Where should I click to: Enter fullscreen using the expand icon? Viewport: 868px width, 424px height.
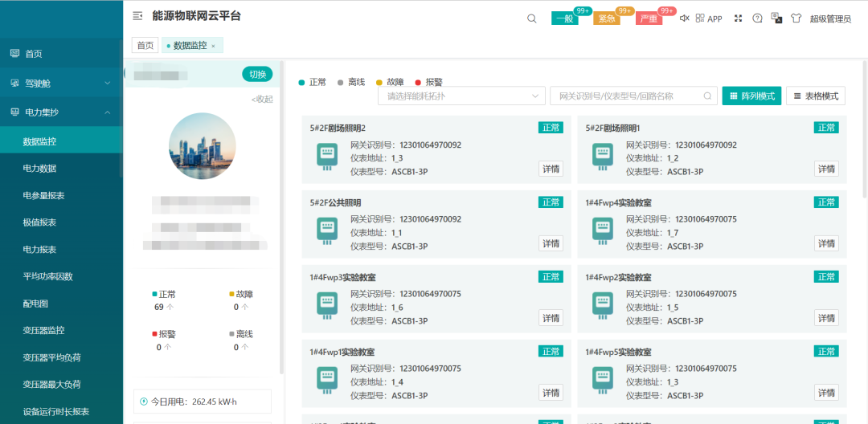coord(738,18)
